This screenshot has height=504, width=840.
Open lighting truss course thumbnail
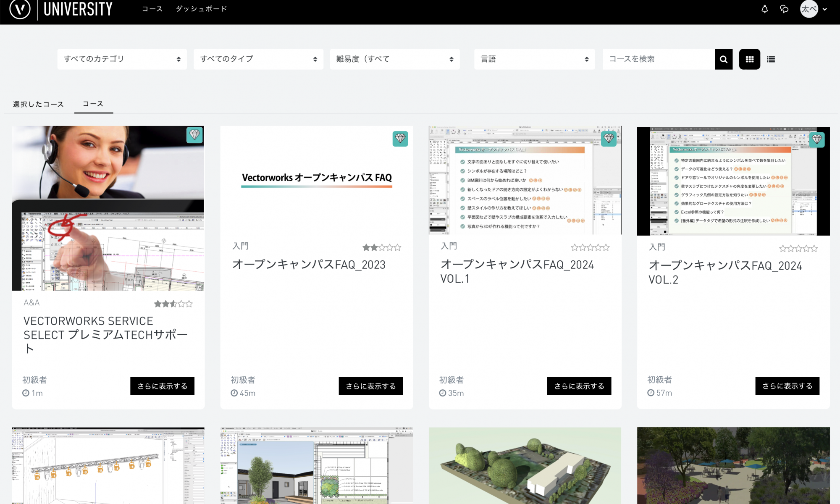[x=108, y=466]
